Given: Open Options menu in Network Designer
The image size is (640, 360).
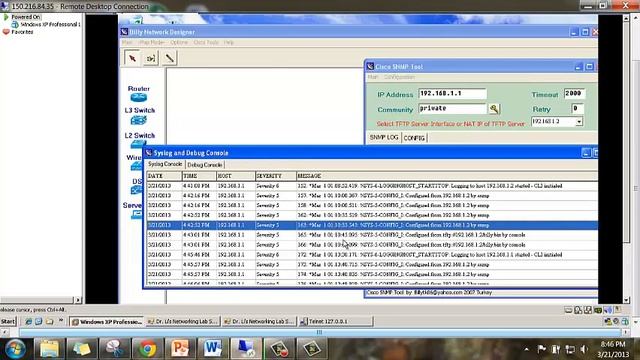Looking at the screenshot, I should (179, 42).
